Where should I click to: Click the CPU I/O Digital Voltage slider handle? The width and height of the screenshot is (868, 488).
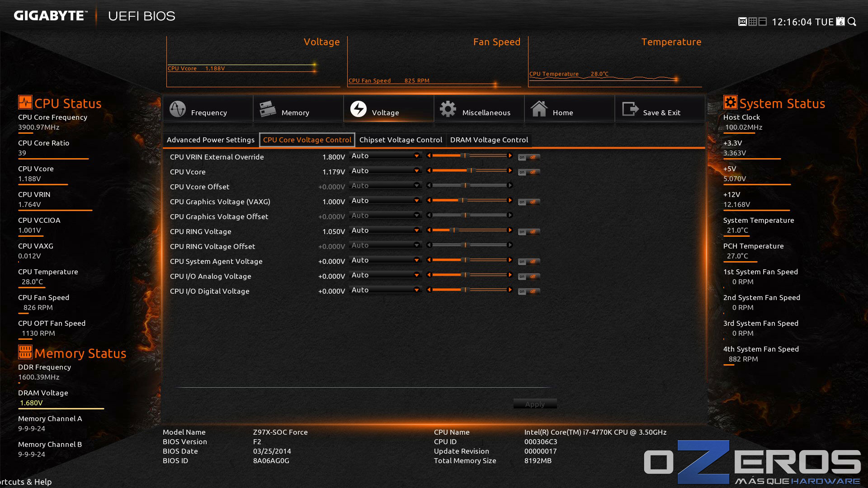tap(465, 290)
